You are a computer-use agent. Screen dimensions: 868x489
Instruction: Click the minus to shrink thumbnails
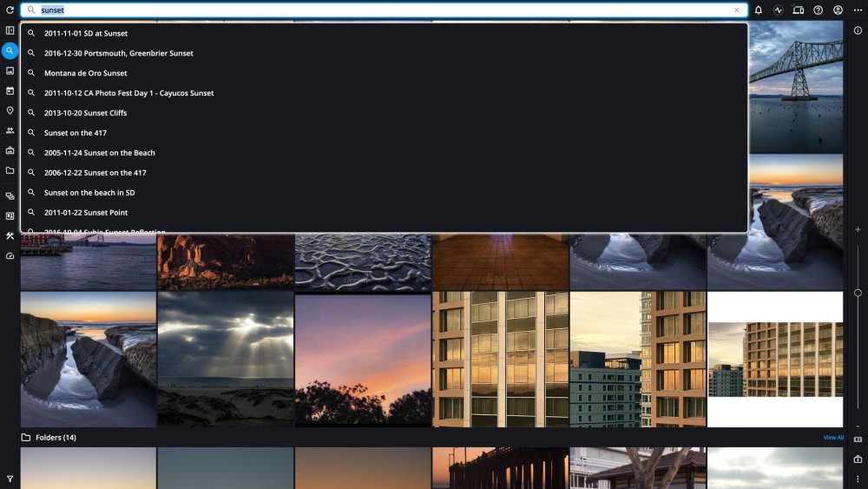pos(858,426)
